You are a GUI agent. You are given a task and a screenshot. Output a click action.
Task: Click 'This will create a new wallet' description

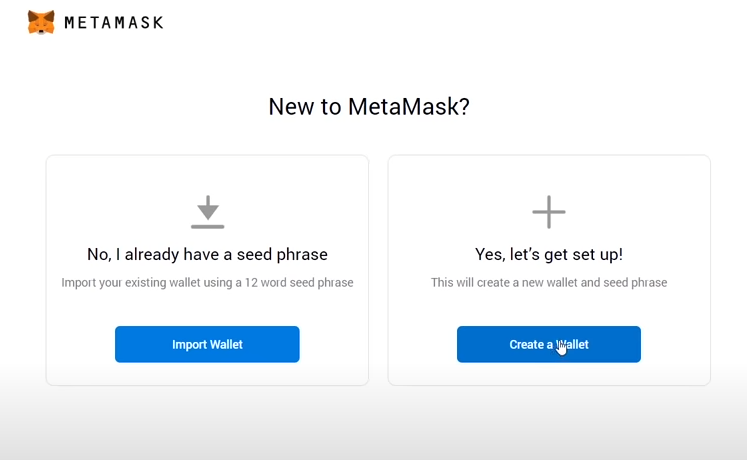(549, 282)
